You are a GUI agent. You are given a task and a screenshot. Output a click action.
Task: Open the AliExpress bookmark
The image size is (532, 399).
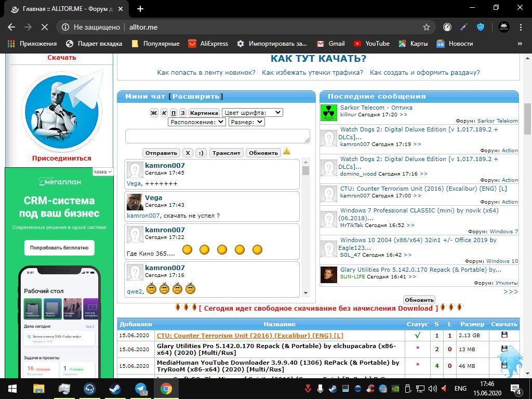pos(208,44)
